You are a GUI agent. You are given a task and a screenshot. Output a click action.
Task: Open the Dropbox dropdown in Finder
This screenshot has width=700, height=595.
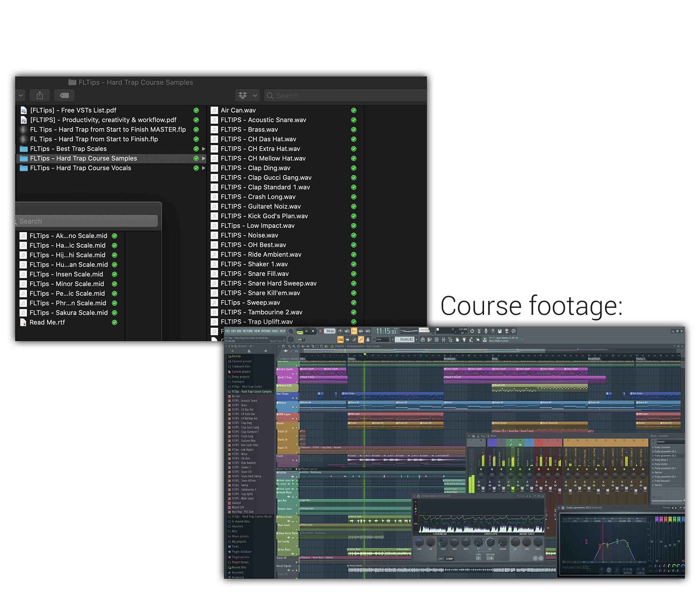pyautogui.click(x=247, y=95)
